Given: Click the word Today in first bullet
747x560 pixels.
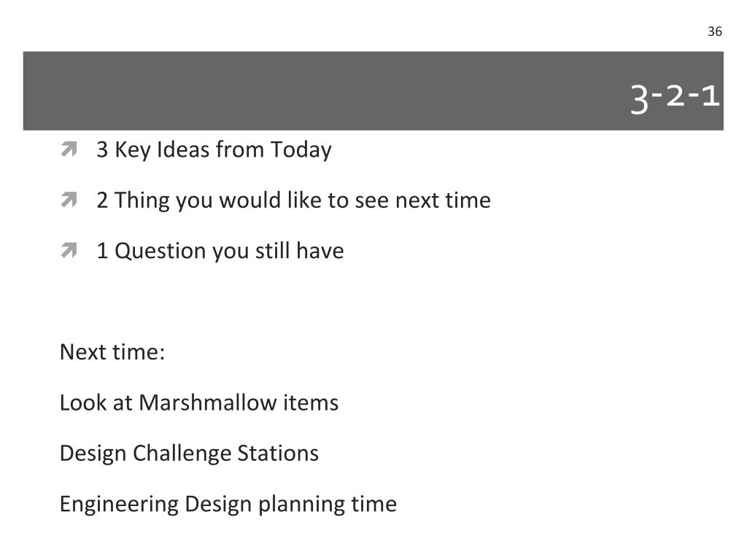Looking at the screenshot, I should [x=301, y=150].
